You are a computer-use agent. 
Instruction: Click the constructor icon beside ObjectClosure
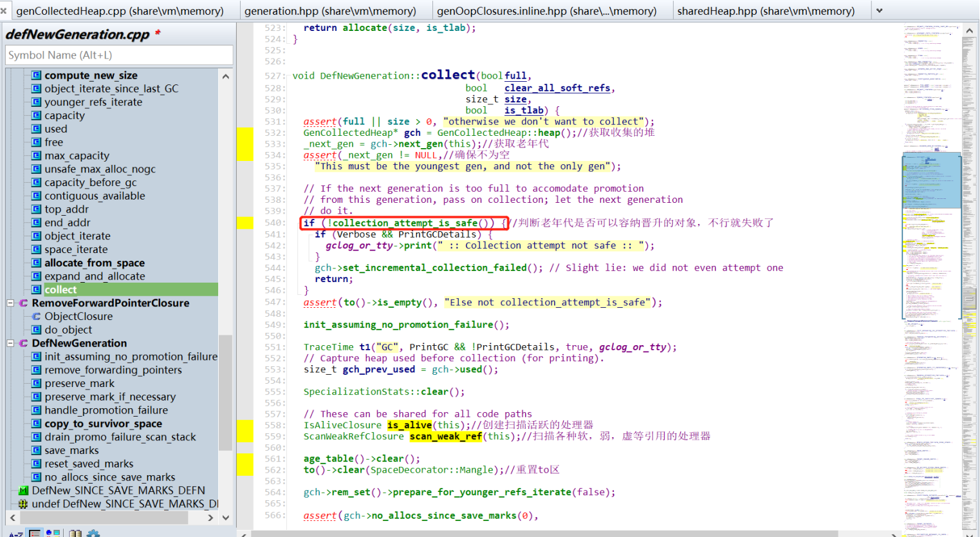click(37, 316)
